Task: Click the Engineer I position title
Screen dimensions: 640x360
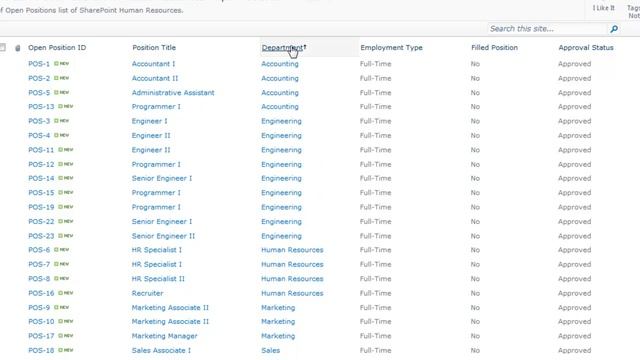Action: (149, 121)
